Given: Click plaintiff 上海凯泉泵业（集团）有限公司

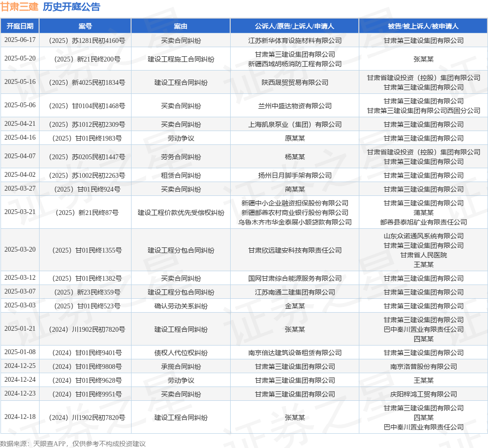Looking at the screenshot, I should [x=295, y=124].
